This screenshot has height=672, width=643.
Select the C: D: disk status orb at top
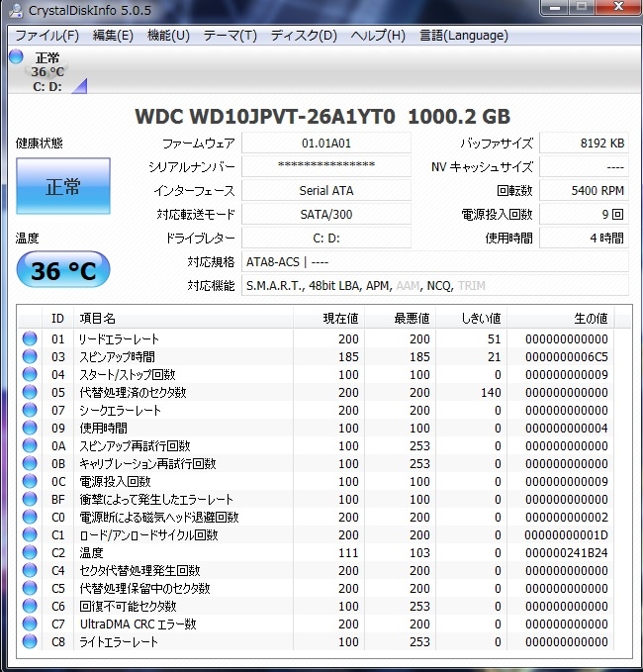coord(16,56)
